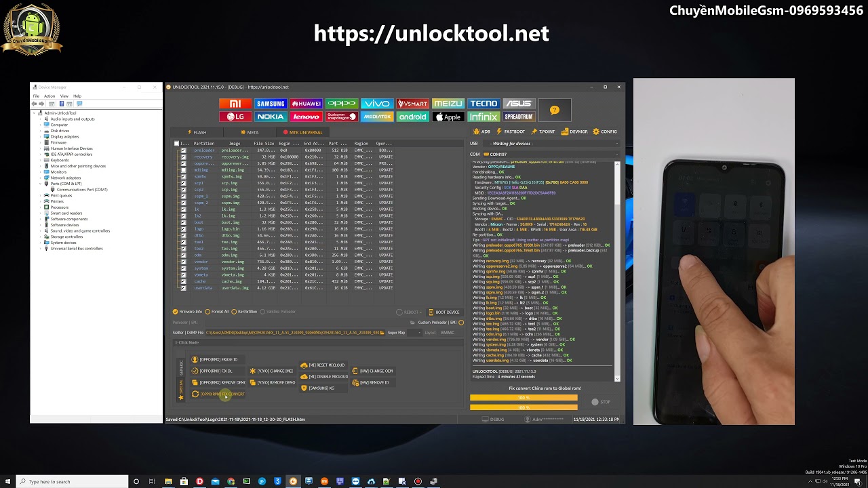Image resolution: width=868 pixels, height=488 pixels.
Task: Uncheck the preloader partition checkbox
Action: point(183,150)
